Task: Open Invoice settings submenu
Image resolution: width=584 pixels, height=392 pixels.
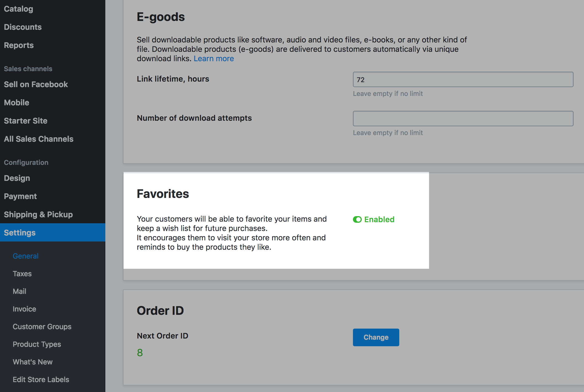Action: click(24, 309)
